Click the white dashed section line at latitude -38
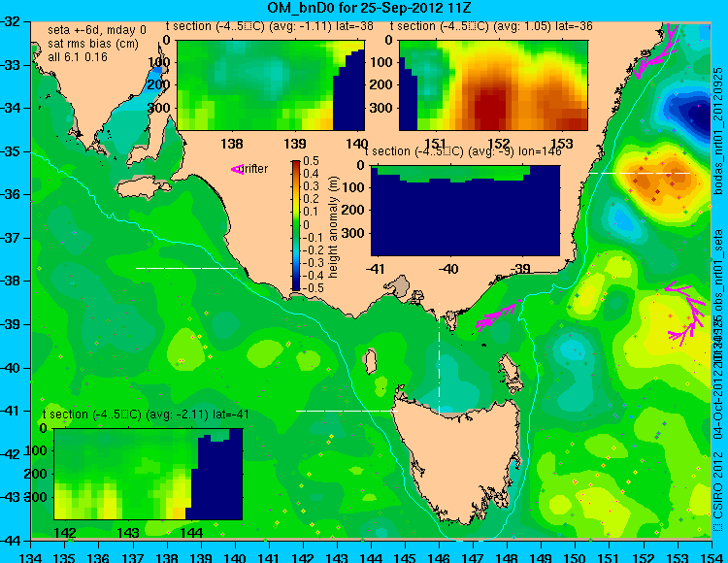The image size is (728, 563). [186, 268]
